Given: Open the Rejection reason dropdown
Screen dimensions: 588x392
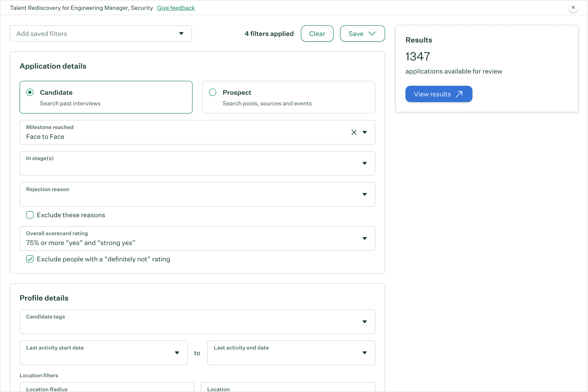Looking at the screenshot, I should (x=197, y=194).
